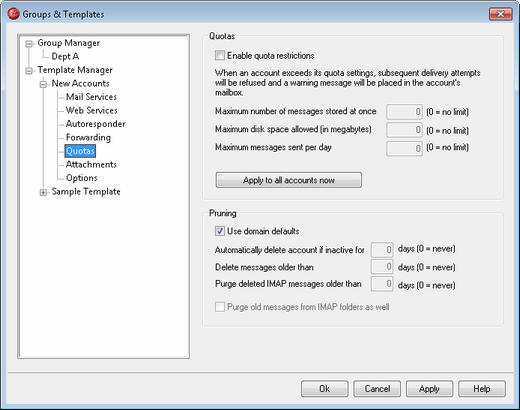Open Attachments template settings
The width and height of the screenshot is (520, 410).
pos(91,164)
